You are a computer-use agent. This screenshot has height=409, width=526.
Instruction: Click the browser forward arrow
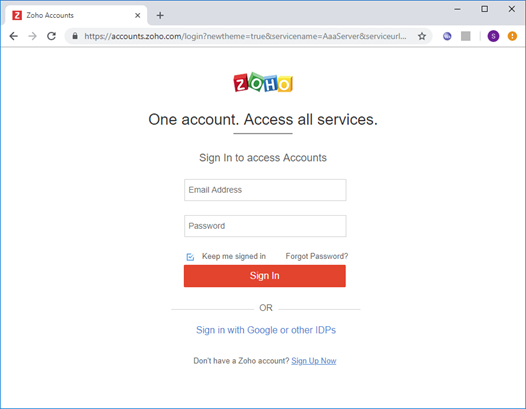click(33, 36)
